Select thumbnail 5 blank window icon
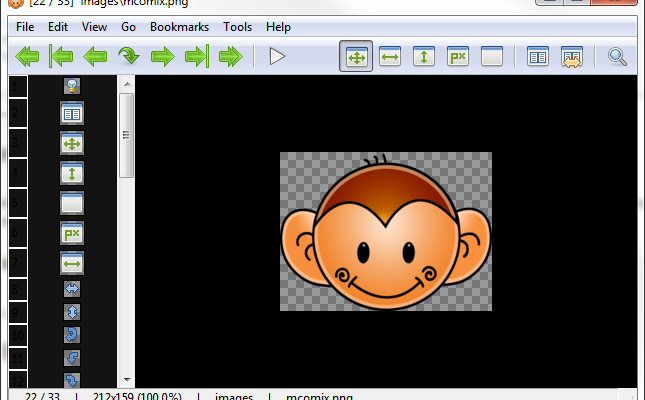645x400 pixels. (x=72, y=203)
